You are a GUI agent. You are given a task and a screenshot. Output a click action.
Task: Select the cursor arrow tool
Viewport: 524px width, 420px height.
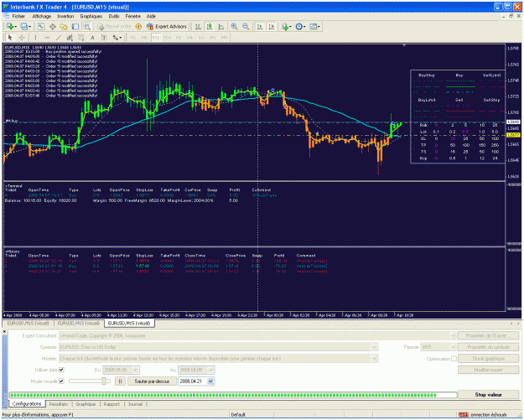point(10,38)
